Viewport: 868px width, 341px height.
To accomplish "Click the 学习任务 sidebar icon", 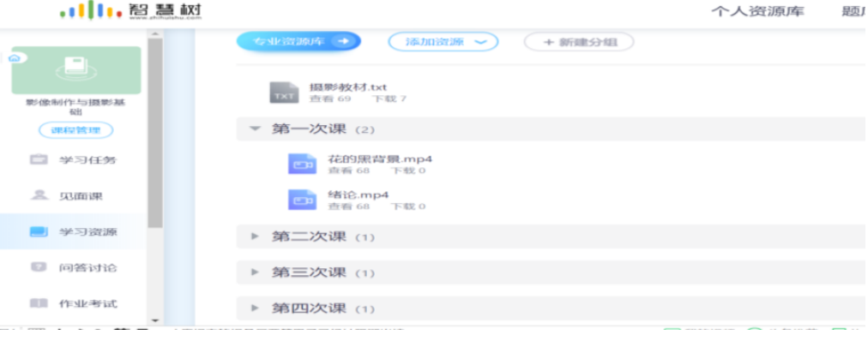I will (x=39, y=159).
